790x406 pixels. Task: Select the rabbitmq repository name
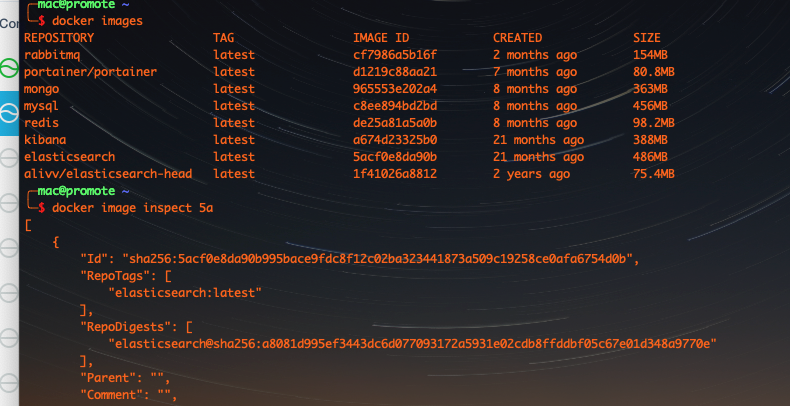[x=52, y=55]
